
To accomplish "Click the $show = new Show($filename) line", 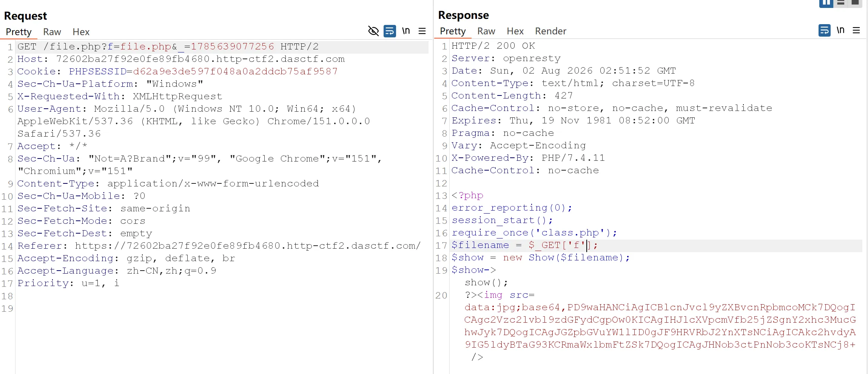I will [x=541, y=258].
